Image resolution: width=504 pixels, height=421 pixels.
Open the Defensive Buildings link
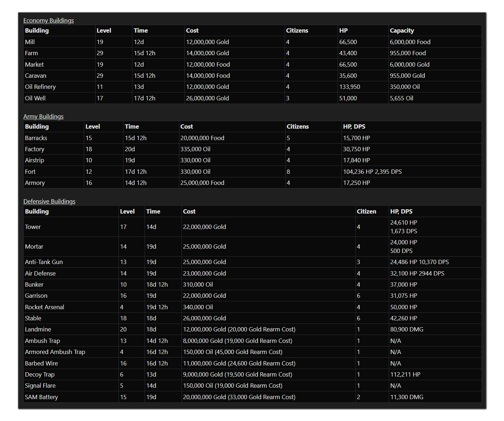[x=49, y=201]
